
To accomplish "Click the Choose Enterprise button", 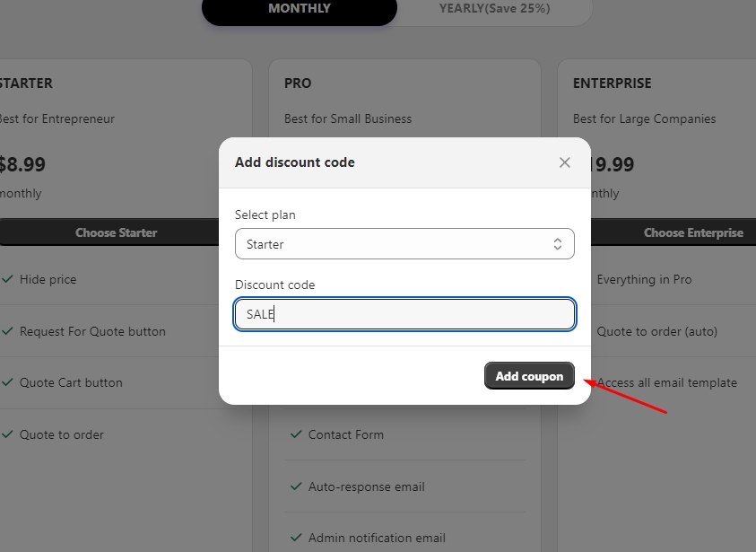I will pos(691,232).
